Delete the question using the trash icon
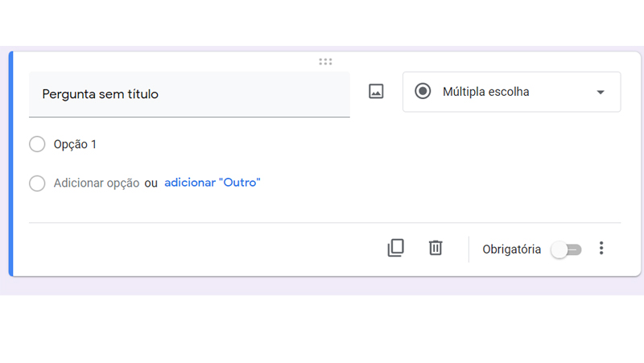The height and width of the screenshot is (363, 644). 436,248
